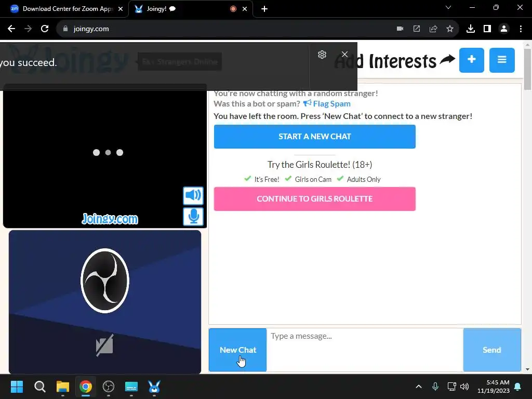
Task: Switch to Download Center for Zoom tab
Action: [x=64, y=9]
